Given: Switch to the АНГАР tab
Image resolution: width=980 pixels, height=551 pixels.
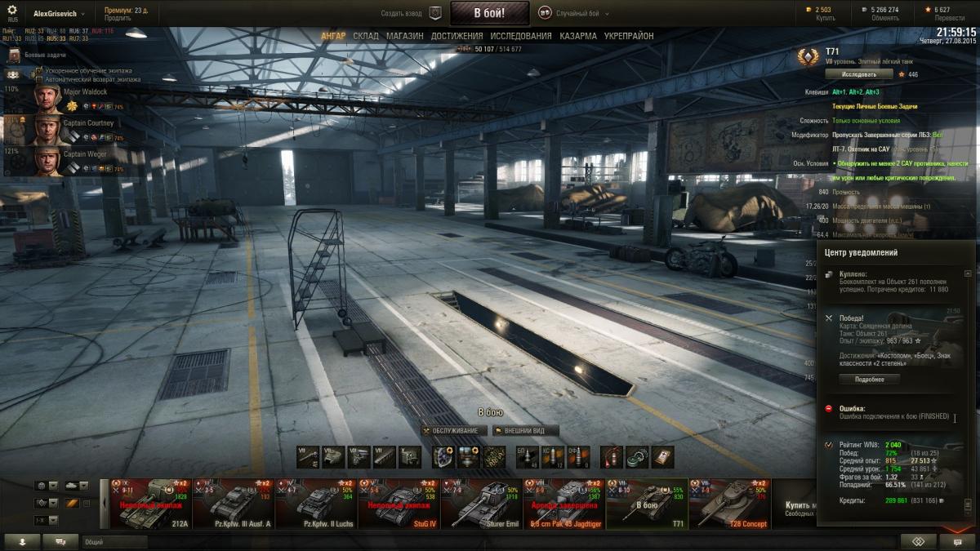Looking at the screenshot, I should tap(333, 36).
